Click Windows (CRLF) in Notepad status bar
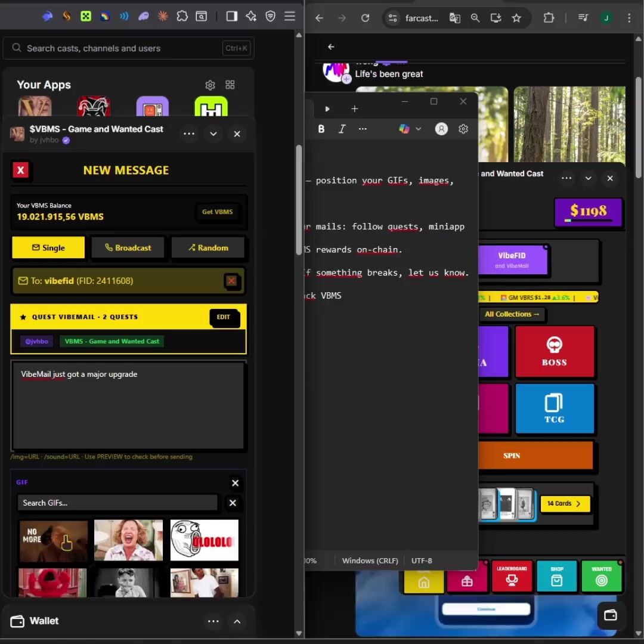Image resolution: width=644 pixels, height=644 pixels. (370, 561)
